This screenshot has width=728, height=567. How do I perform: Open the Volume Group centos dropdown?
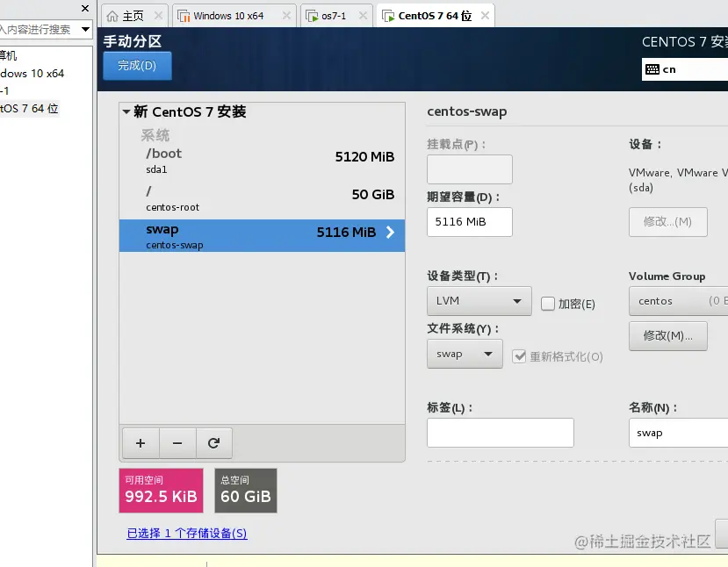pyautogui.click(x=678, y=301)
